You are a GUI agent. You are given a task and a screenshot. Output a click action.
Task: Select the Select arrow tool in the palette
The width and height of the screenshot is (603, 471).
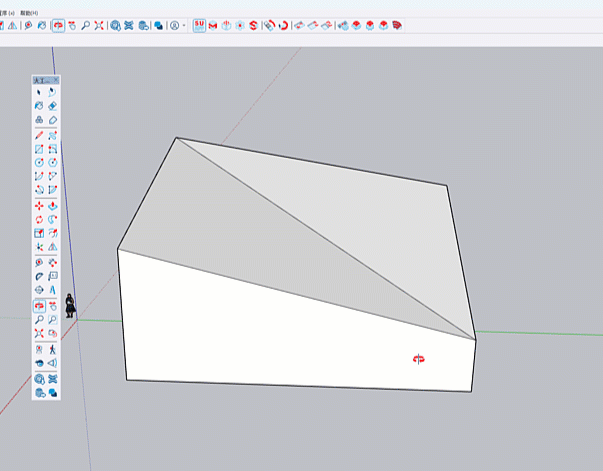[39, 91]
